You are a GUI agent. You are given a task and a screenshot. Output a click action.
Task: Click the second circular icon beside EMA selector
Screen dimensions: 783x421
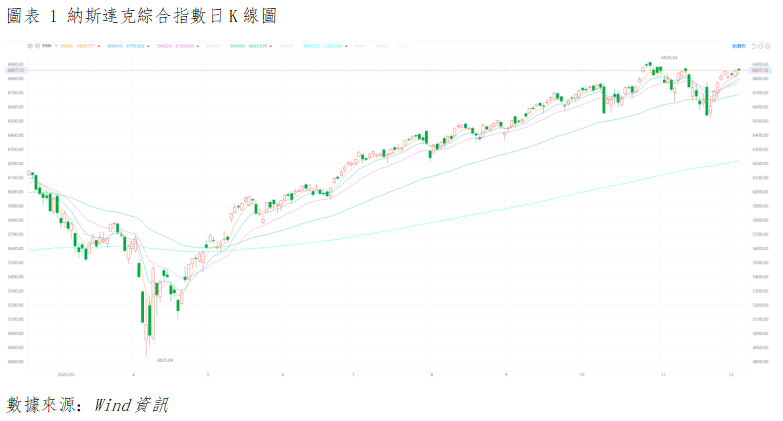[35, 46]
